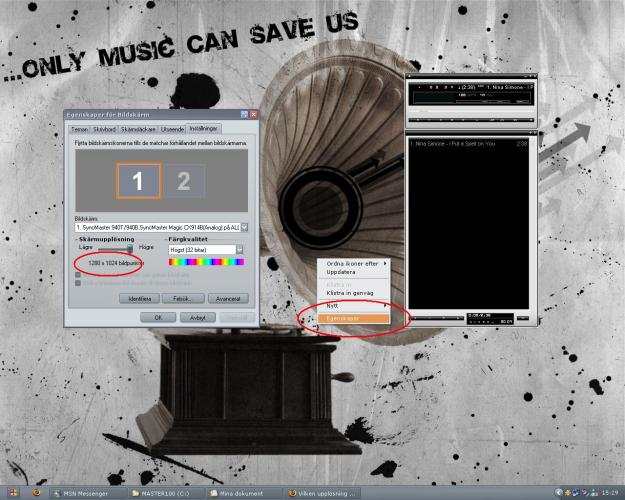Switch to the Skrivbord tab
The width and height of the screenshot is (625, 500).
(104, 129)
